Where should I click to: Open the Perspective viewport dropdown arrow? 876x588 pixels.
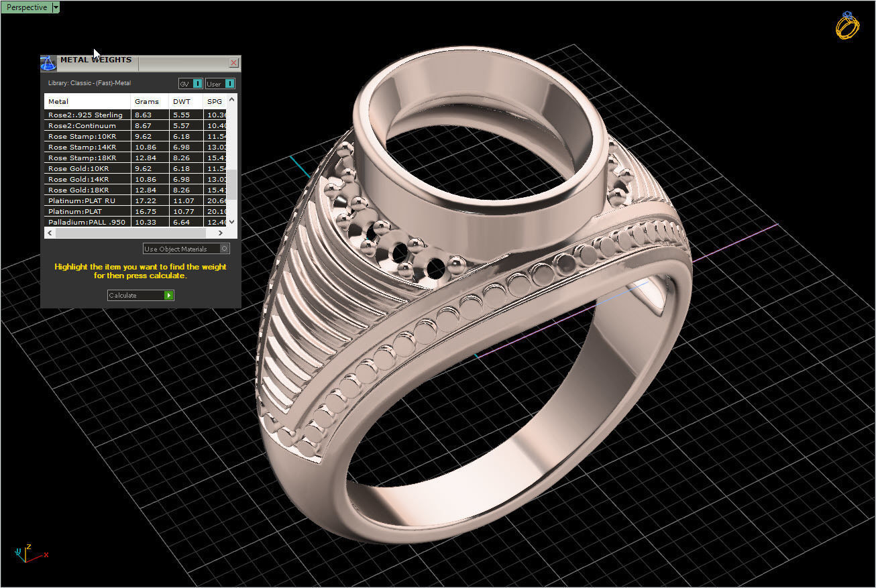click(56, 7)
